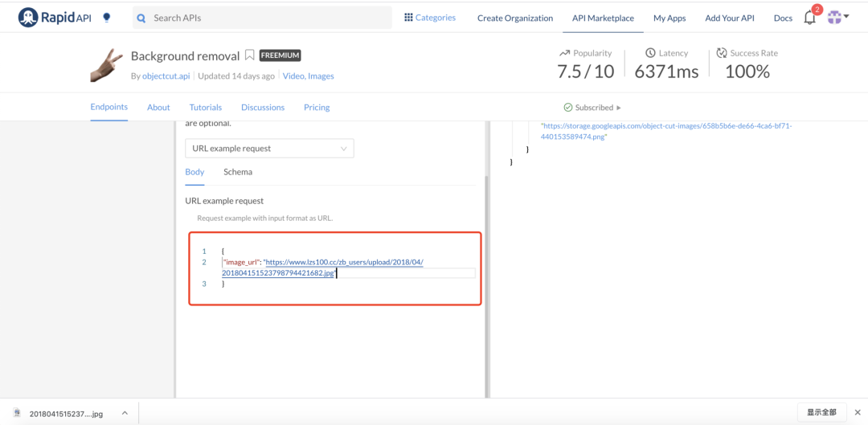
Task: Click the RapidAPI logo
Action: coord(55,18)
